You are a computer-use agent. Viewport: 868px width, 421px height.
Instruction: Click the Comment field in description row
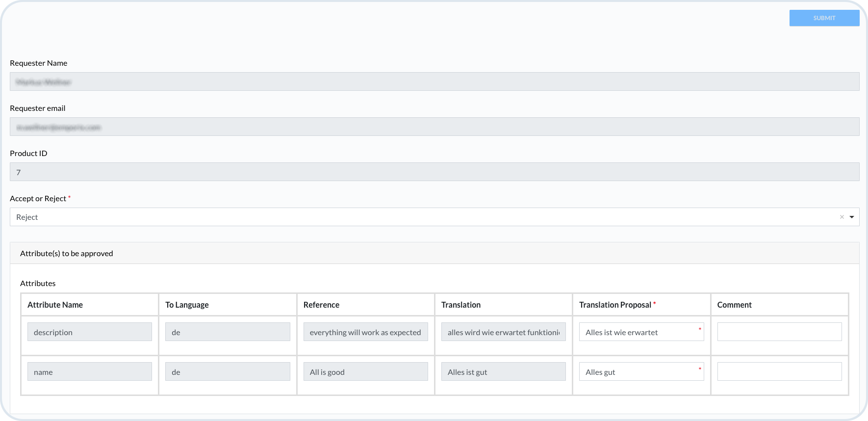(x=779, y=332)
